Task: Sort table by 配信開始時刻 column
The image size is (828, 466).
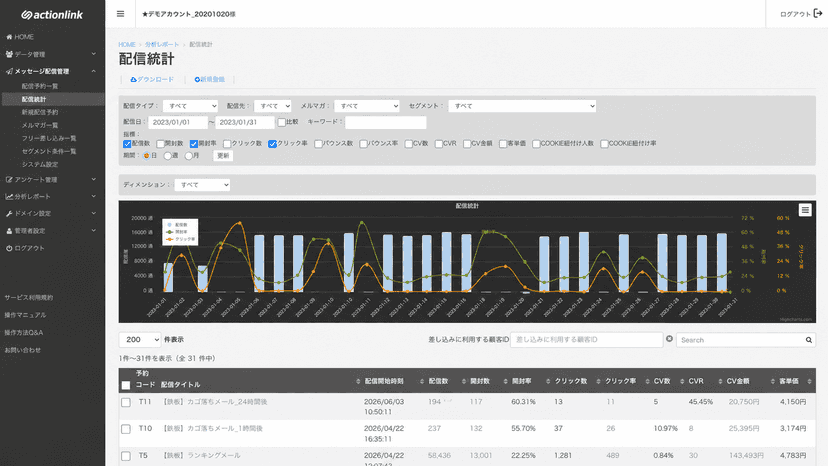Action: point(384,381)
